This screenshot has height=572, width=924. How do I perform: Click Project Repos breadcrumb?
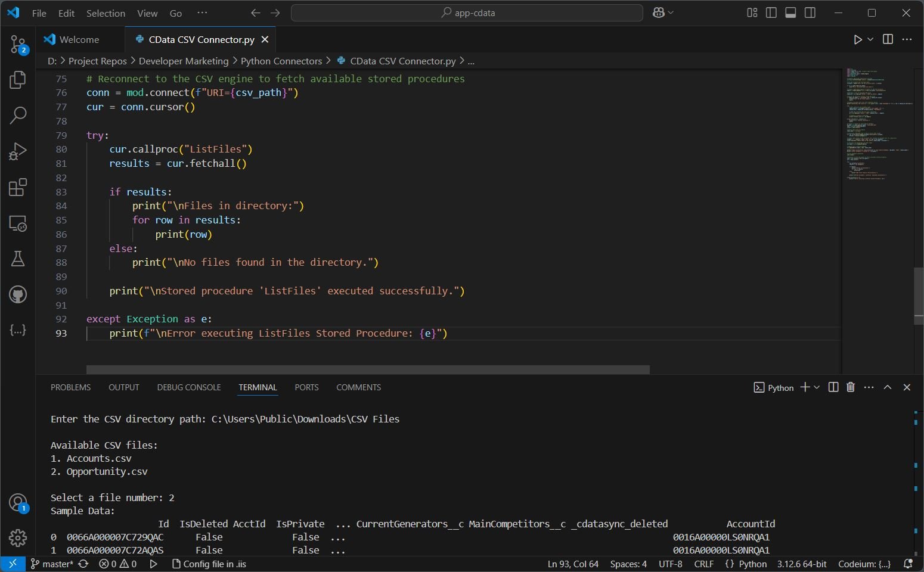click(98, 61)
